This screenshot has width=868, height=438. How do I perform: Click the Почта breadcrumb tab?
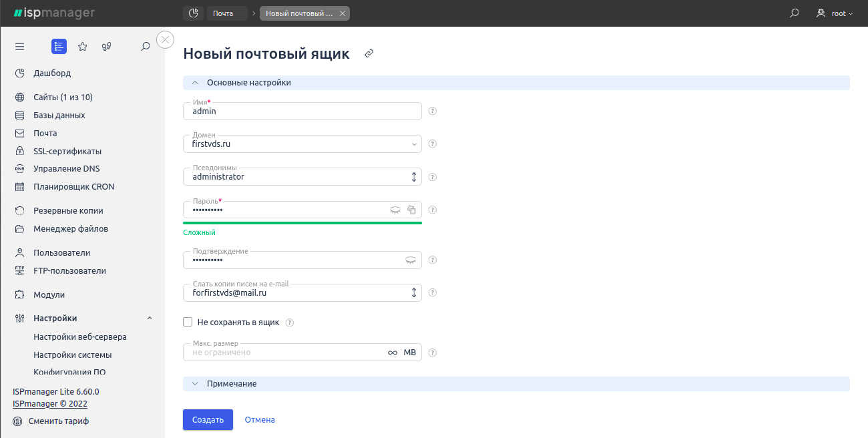(x=226, y=13)
